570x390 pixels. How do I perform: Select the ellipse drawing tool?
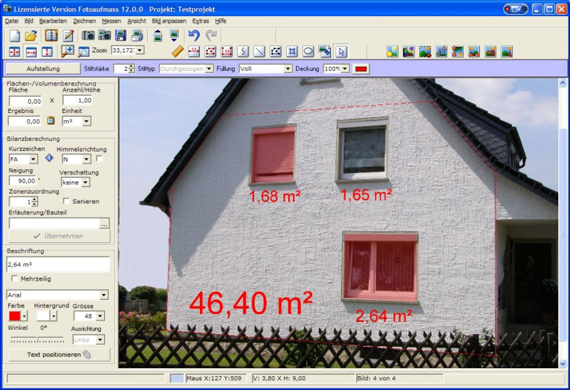[x=308, y=52]
